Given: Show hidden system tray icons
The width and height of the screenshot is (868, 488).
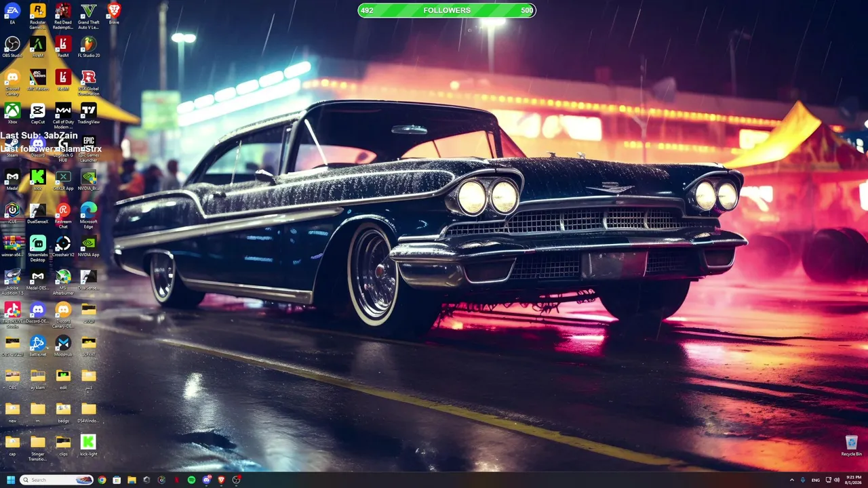Looking at the screenshot, I should click(791, 480).
